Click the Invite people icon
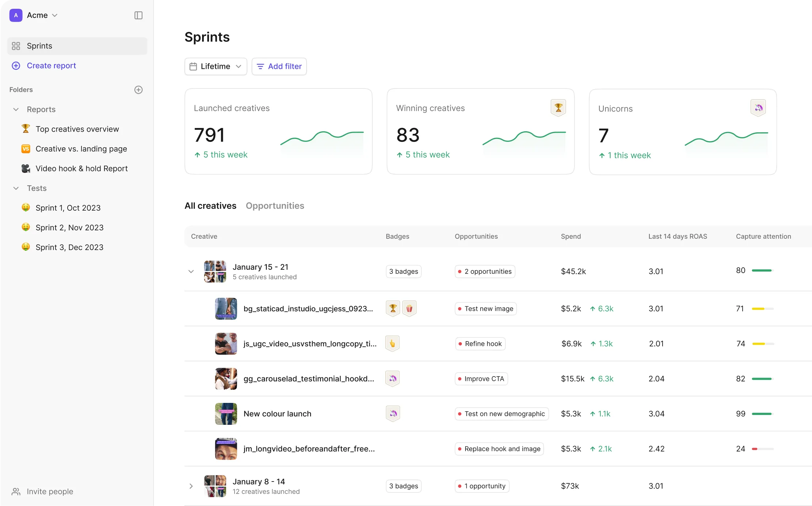 click(16, 491)
